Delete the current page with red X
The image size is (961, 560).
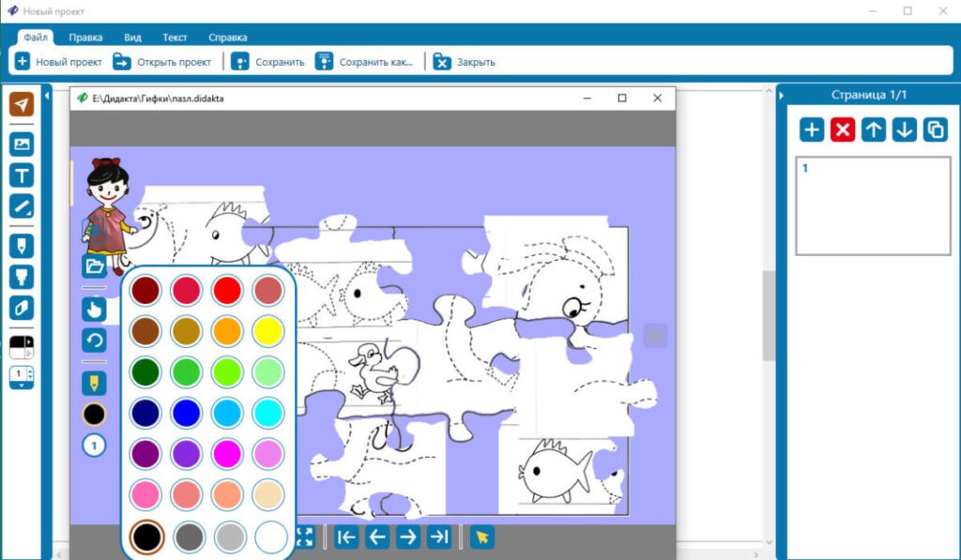coord(843,129)
